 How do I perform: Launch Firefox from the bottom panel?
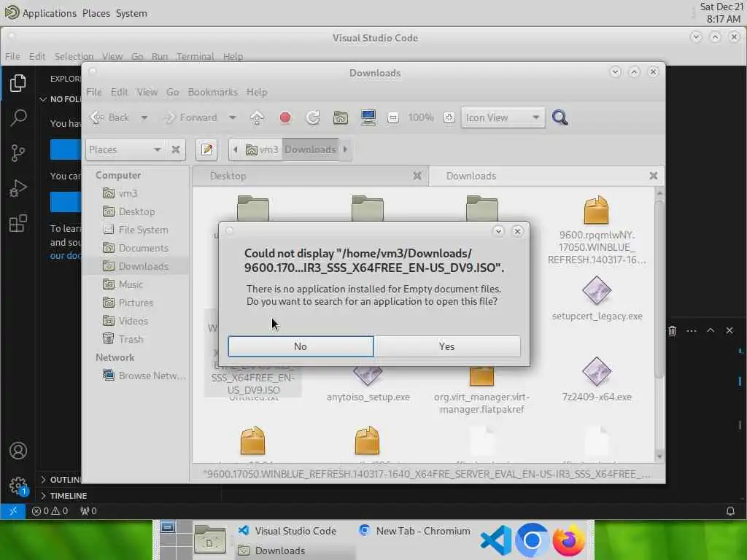point(569,540)
